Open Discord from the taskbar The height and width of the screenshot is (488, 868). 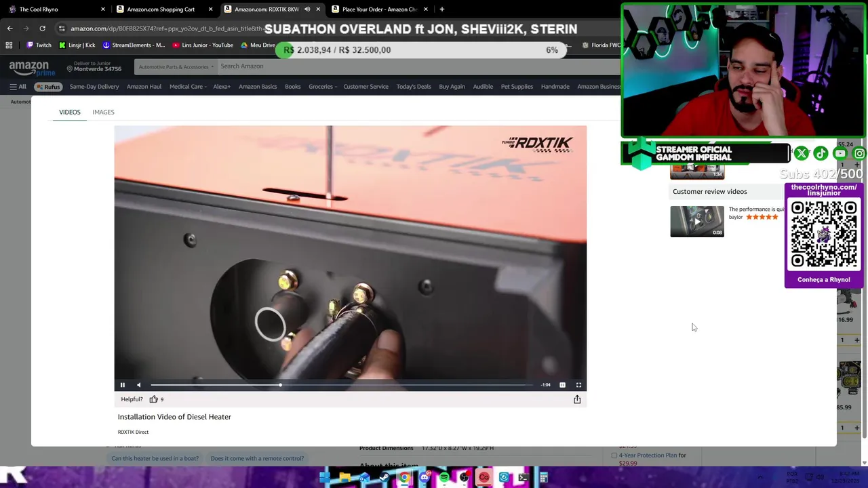click(x=425, y=478)
